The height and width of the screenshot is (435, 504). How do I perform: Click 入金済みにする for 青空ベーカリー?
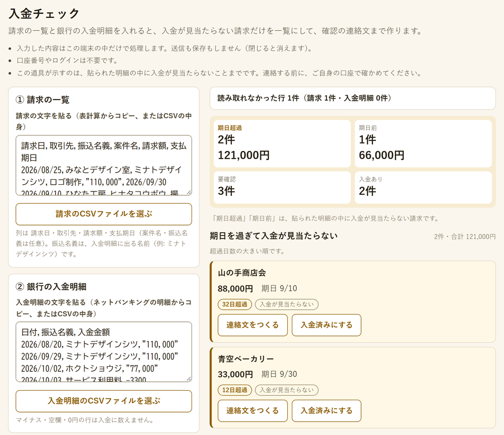coord(326,410)
